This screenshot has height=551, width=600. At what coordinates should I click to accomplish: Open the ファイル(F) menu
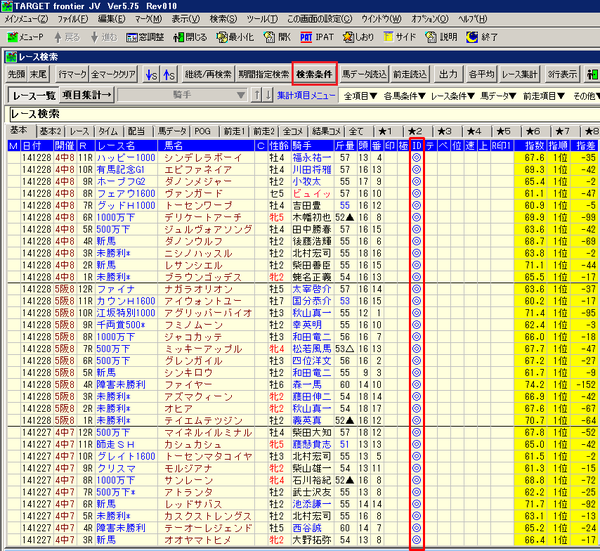point(73,19)
